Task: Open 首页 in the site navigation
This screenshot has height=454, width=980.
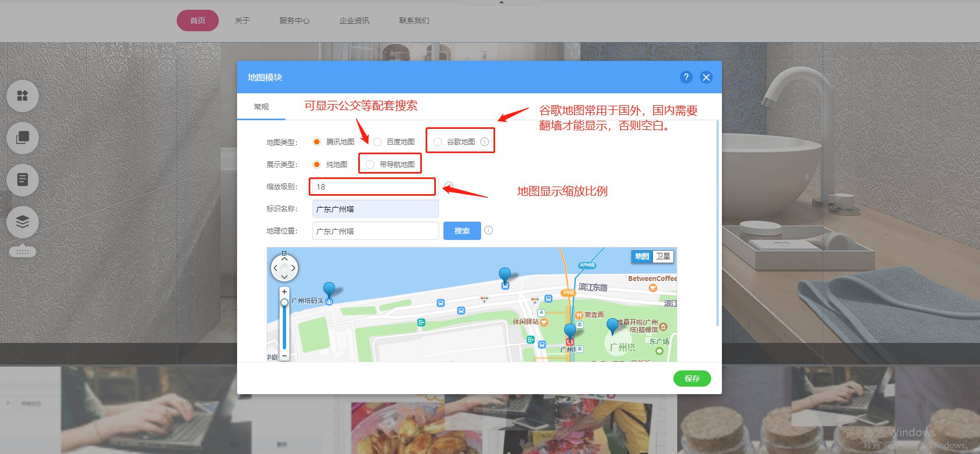Action: (198, 20)
